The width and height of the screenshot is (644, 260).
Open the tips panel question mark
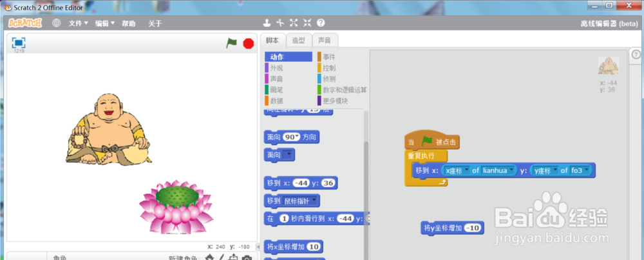point(636,55)
